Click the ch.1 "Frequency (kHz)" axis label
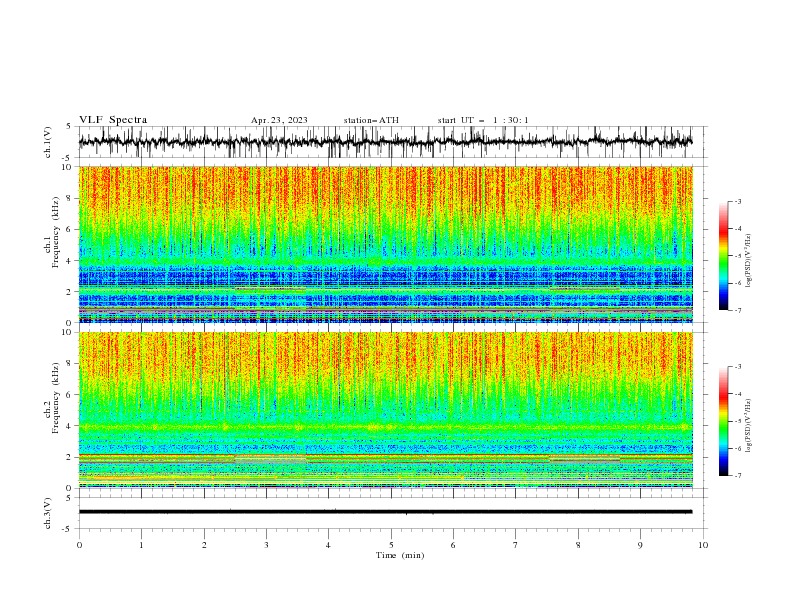This screenshot has height=612, width=792. [56, 230]
